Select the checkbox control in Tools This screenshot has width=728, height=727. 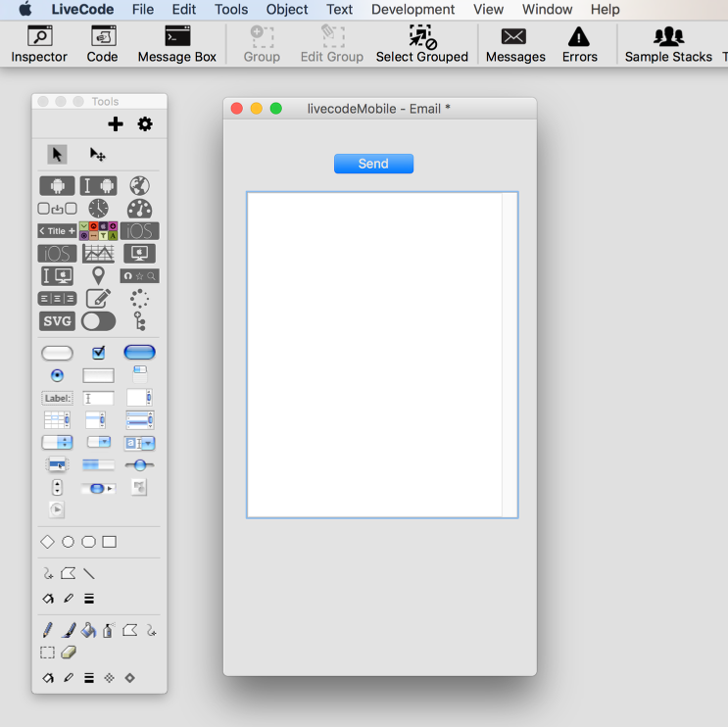(x=98, y=353)
